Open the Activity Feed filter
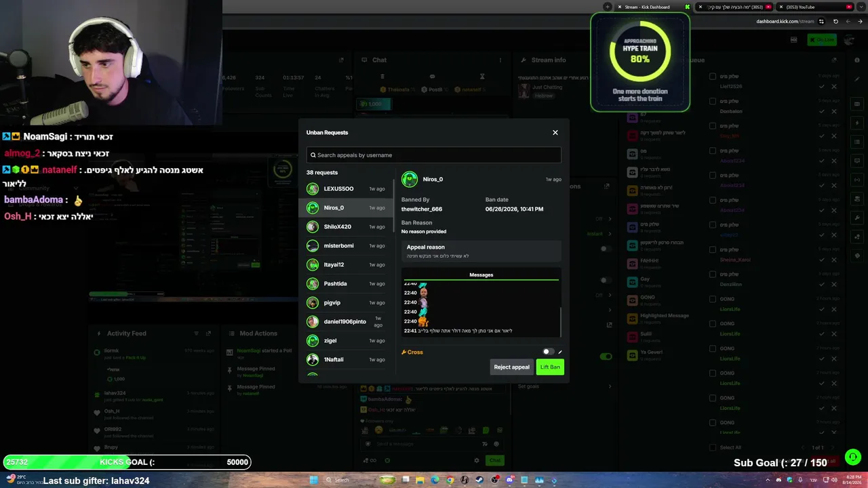The width and height of the screenshot is (868, 488). [197, 333]
